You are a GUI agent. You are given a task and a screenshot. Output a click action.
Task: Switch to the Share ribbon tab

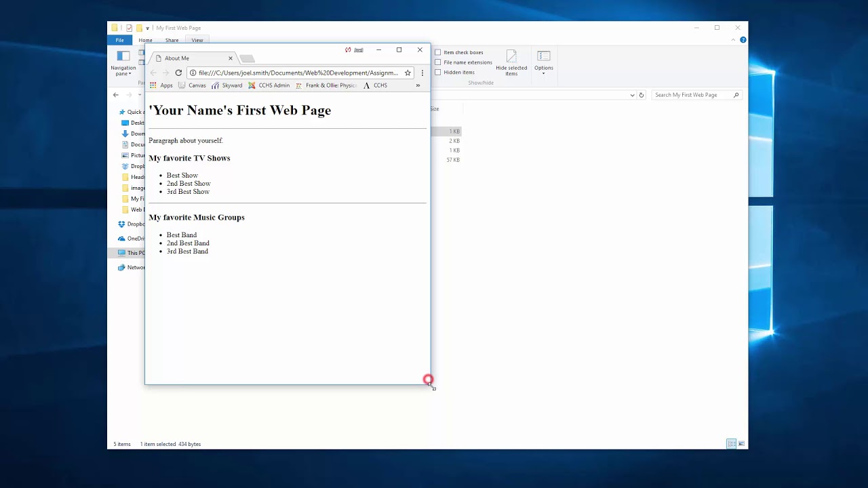172,40
